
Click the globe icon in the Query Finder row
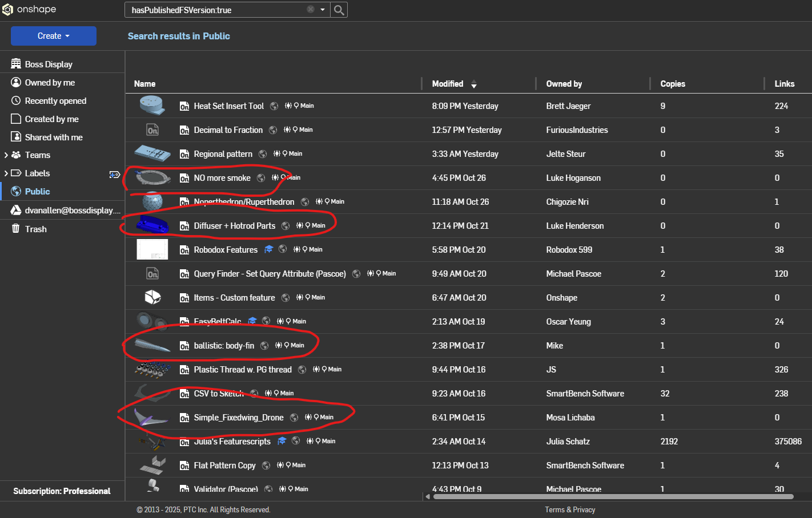pos(356,274)
